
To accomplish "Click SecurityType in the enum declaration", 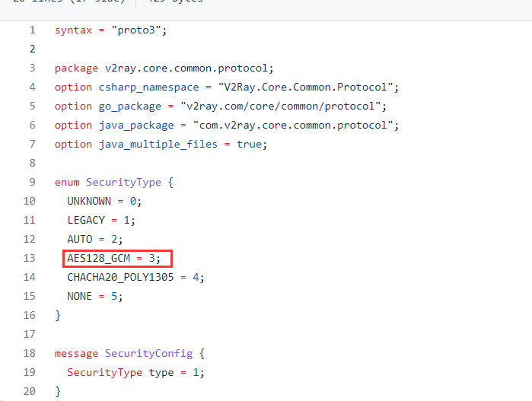I will pyautogui.click(x=123, y=183).
